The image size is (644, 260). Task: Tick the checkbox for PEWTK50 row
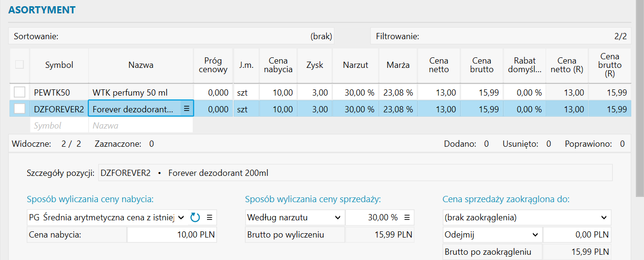tap(20, 92)
